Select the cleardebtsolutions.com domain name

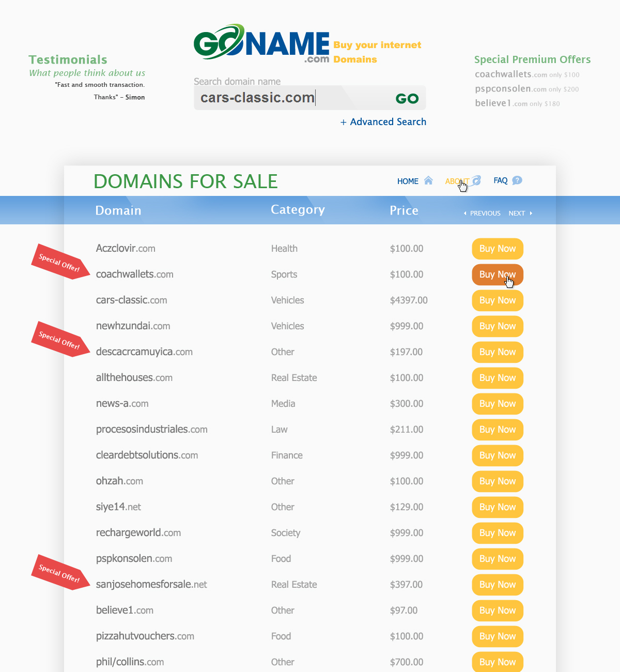147,455
